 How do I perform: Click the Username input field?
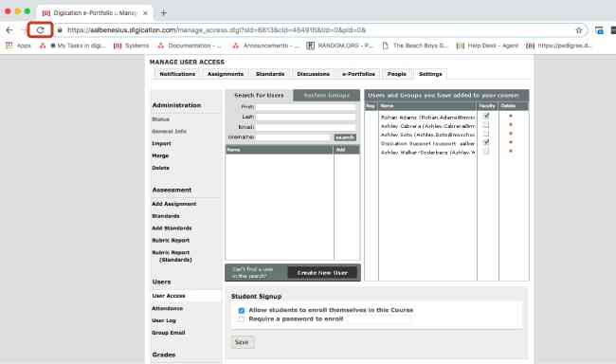293,137
